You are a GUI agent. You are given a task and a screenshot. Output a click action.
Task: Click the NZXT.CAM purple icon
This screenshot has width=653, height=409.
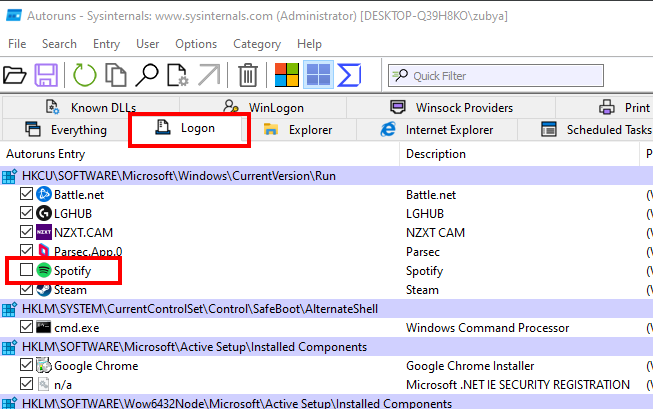44,232
